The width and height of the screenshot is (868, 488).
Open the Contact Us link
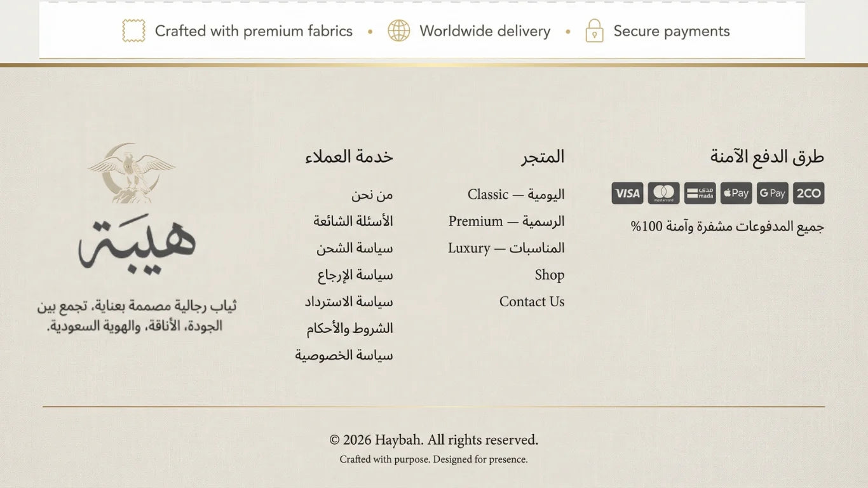point(531,301)
